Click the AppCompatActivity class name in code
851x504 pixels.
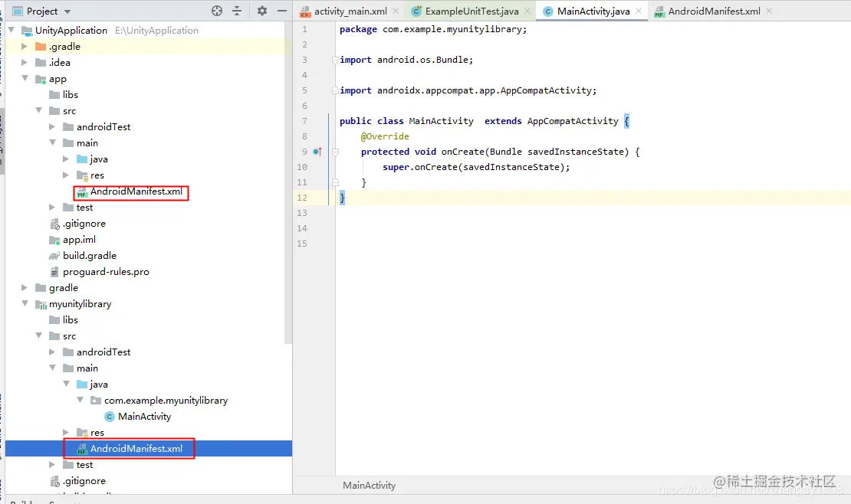pyautogui.click(x=573, y=121)
